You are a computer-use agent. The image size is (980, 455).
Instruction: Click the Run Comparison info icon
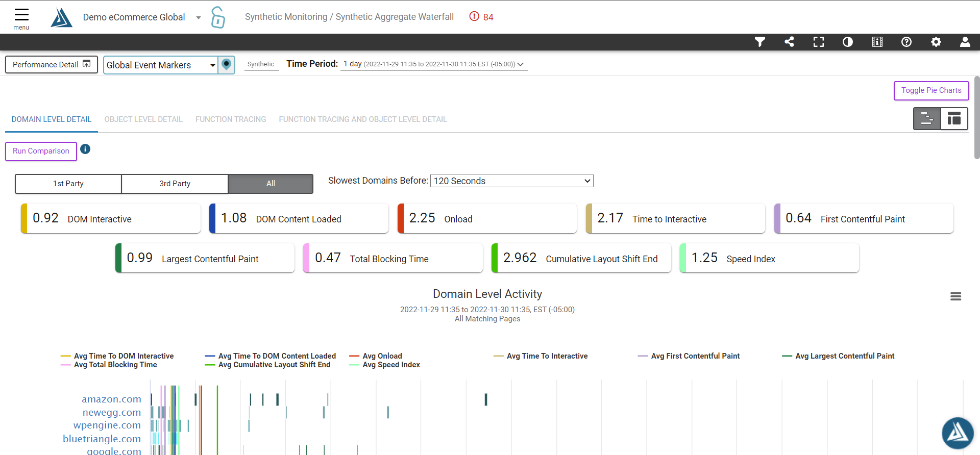(x=85, y=149)
